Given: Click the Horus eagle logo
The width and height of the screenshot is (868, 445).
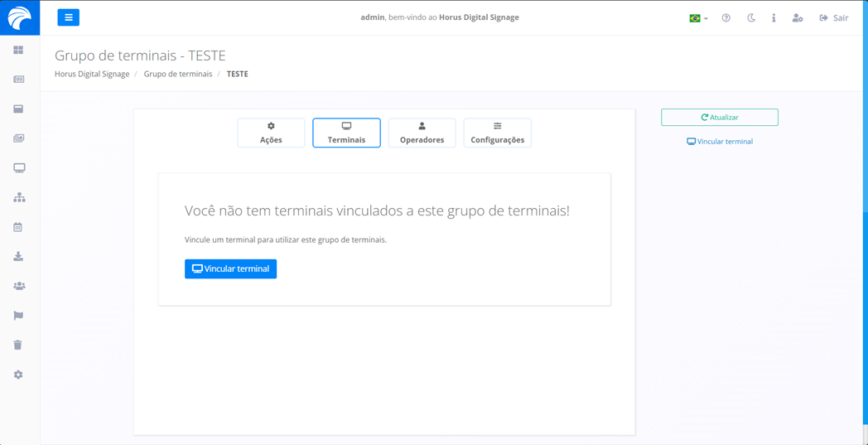Looking at the screenshot, I should tap(20, 17).
